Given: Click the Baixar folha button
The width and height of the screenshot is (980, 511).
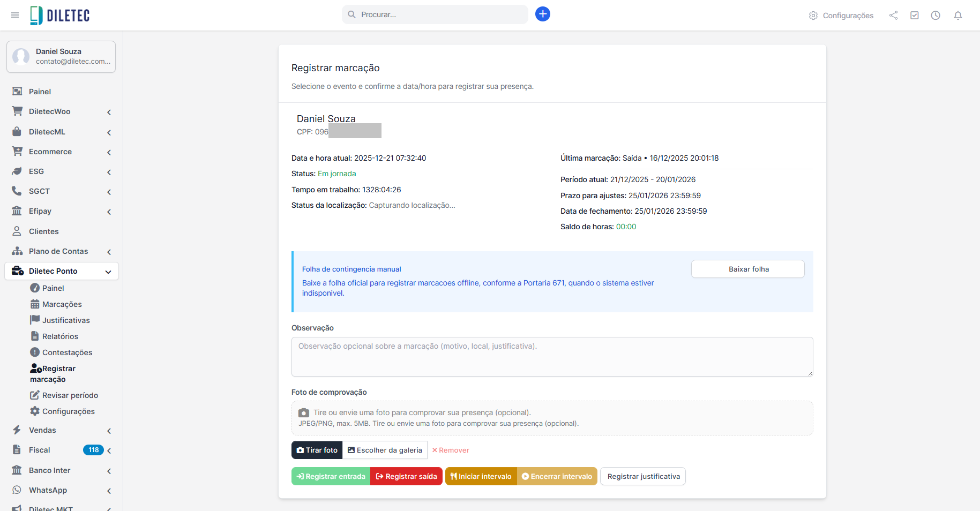Looking at the screenshot, I should pyautogui.click(x=747, y=269).
